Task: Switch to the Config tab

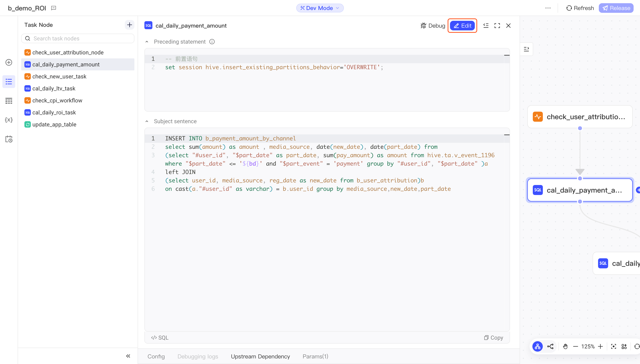Action: (156, 356)
